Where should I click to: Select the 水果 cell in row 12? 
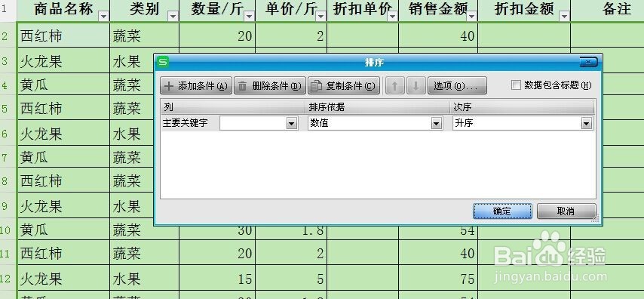click(x=145, y=278)
